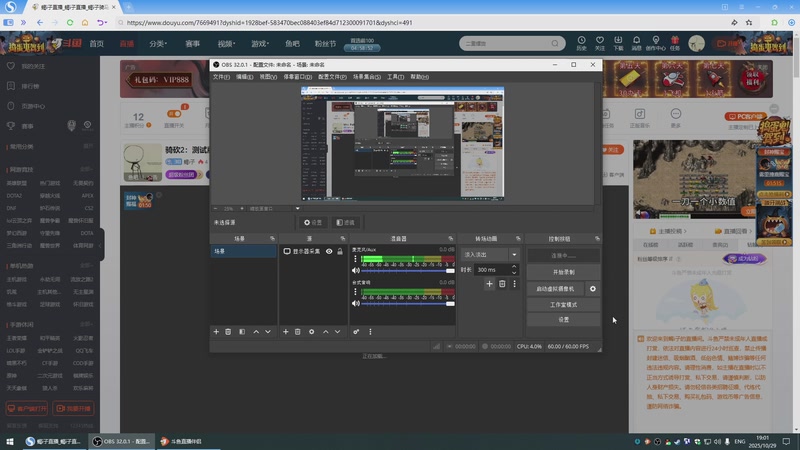
Task: Click the 开始录制 start recording button
Action: (563, 272)
